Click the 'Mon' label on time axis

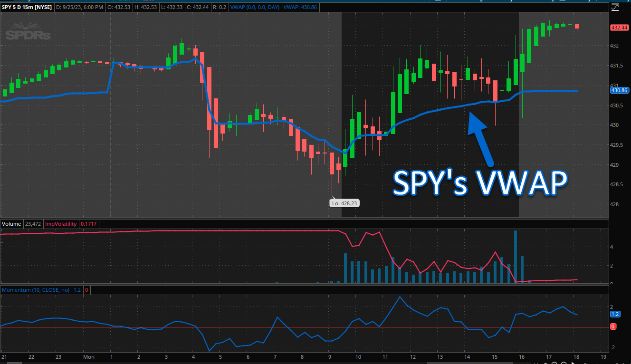pos(88,356)
